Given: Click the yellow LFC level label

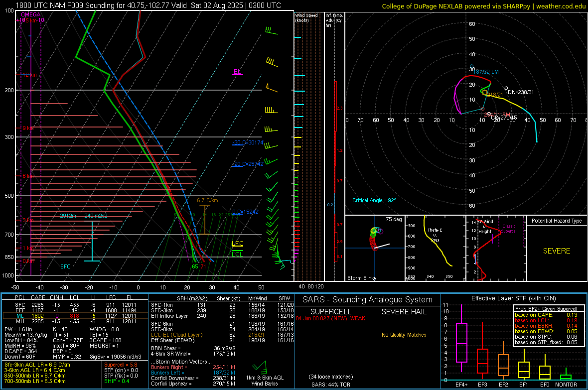Looking at the screenshot, I should click(x=237, y=244).
